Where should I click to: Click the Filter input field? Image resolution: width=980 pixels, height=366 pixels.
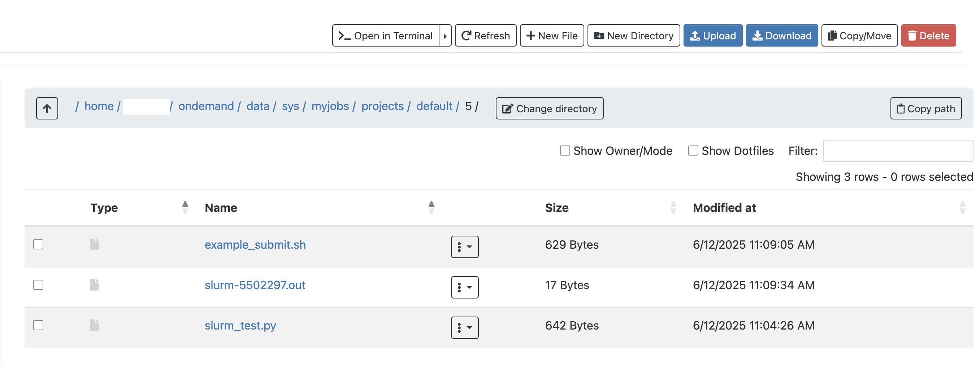point(898,151)
